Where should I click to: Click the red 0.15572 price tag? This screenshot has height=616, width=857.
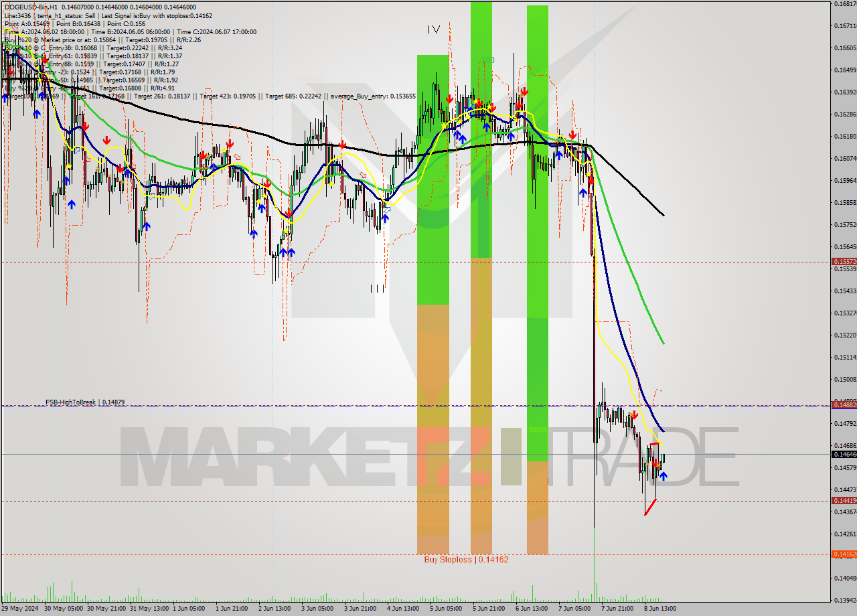click(x=844, y=262)
